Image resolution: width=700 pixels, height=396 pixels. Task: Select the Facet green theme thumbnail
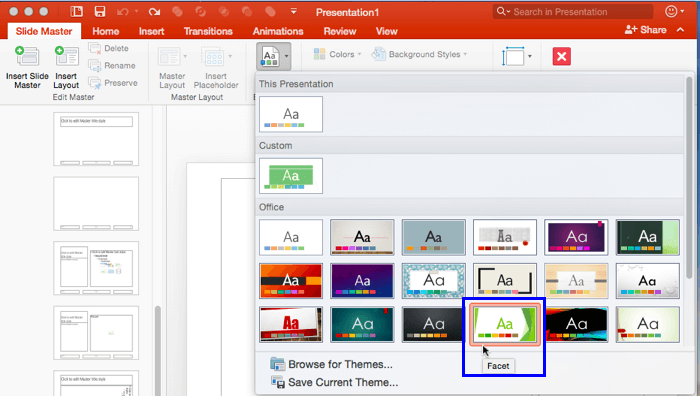click(x=504, y=324)
